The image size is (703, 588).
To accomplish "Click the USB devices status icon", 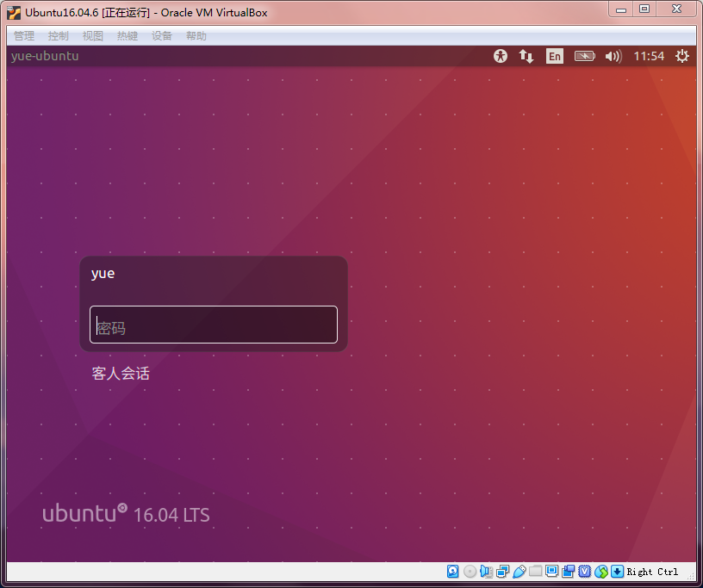I will (519, 572).
